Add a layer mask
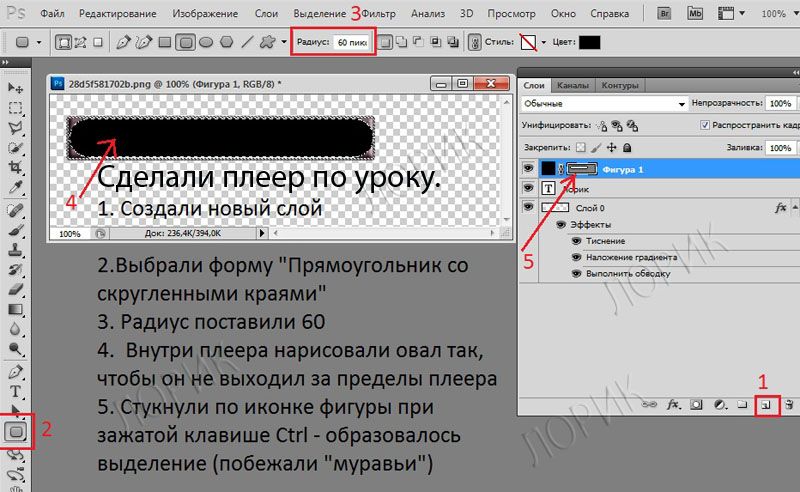 coord(696,406)
